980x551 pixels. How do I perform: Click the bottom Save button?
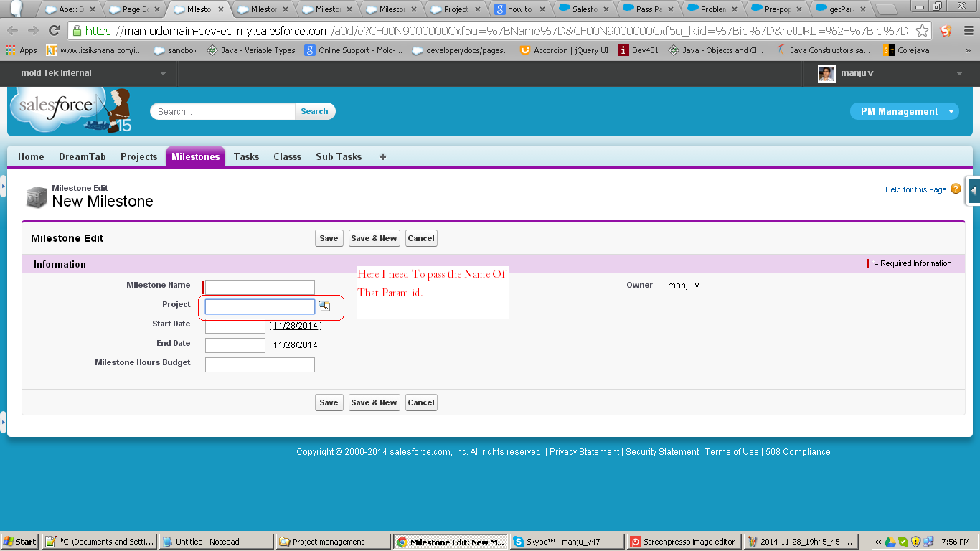(329, 402)
